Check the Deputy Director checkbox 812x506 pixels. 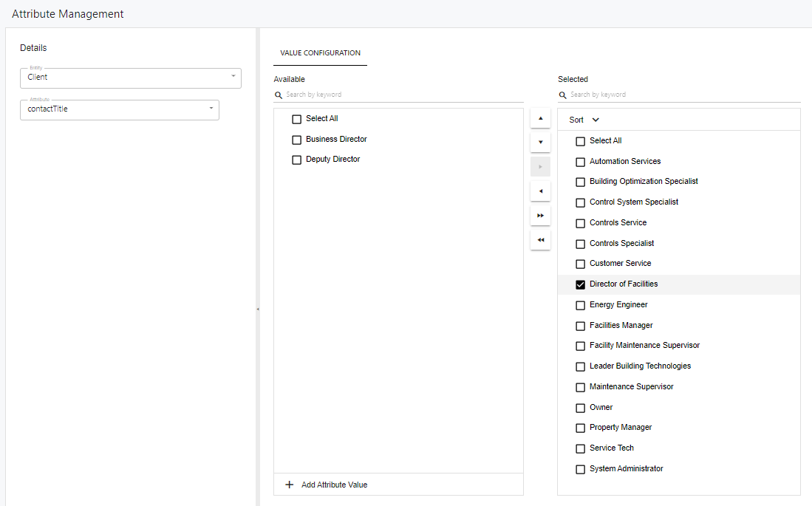(297, 160)
